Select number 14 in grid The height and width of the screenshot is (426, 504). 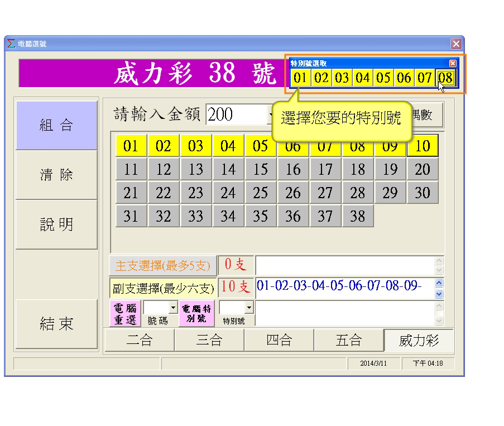228,169
